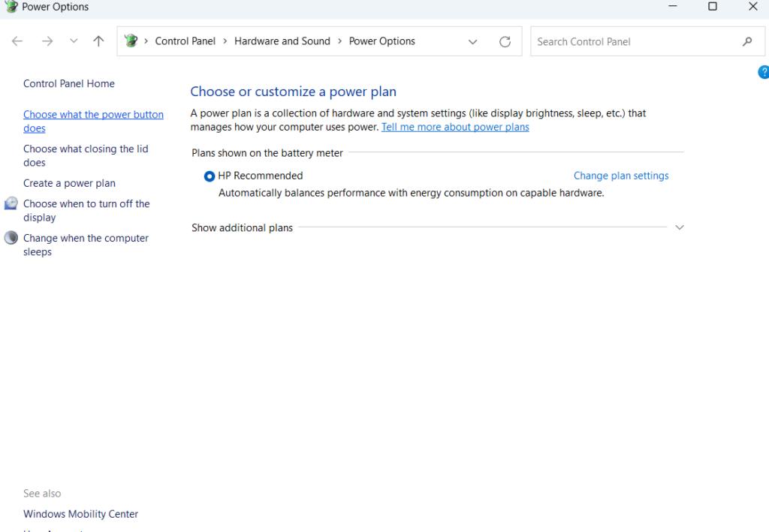Go up one level with up arrow
Screen dimensions: 769x532
click(98, 41)
